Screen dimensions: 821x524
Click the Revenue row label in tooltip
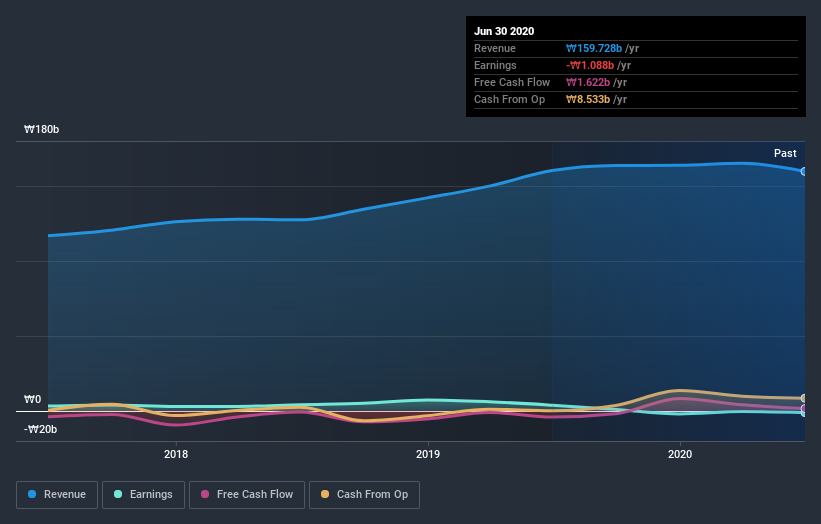coord(495,49)
